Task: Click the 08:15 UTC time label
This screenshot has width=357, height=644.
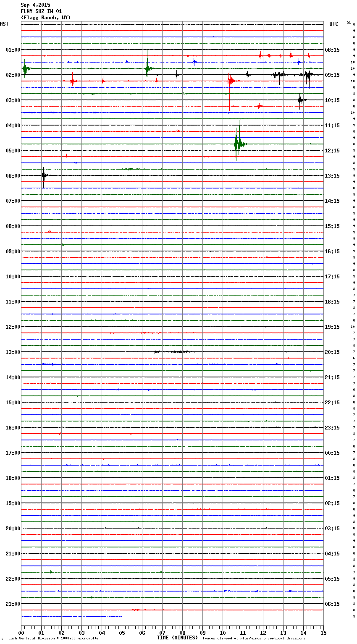Action: pyautogui.click(x=332, y=50)
